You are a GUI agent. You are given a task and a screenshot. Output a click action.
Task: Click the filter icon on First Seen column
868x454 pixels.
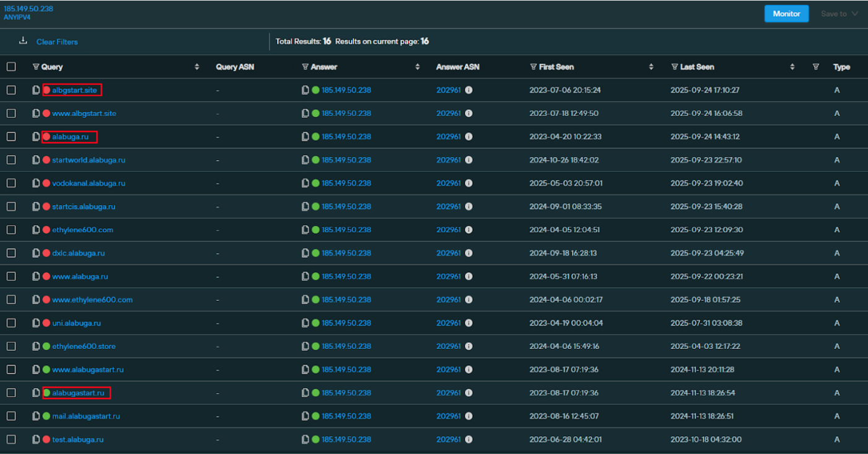click(x=534, y=67)
